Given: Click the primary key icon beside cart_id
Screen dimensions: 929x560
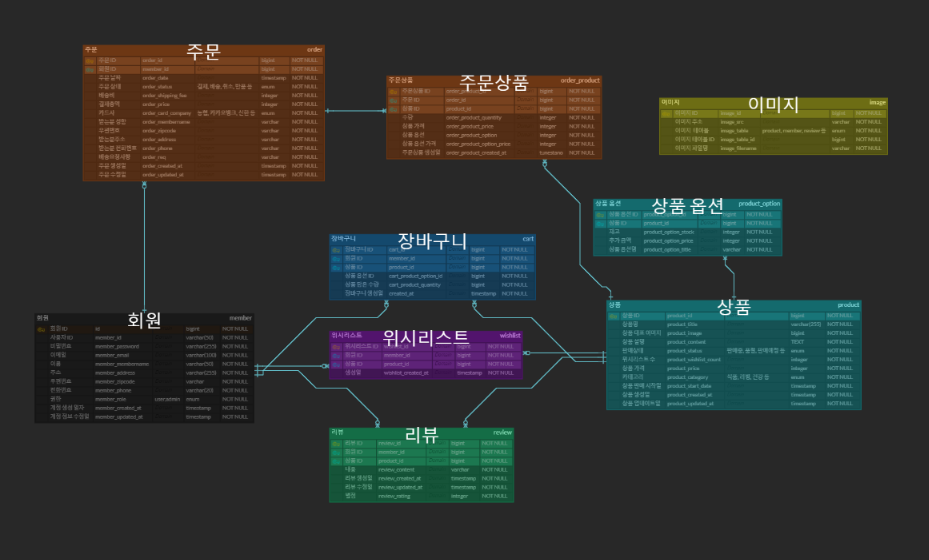Looking at the screenshot, I should pos(337,250).
